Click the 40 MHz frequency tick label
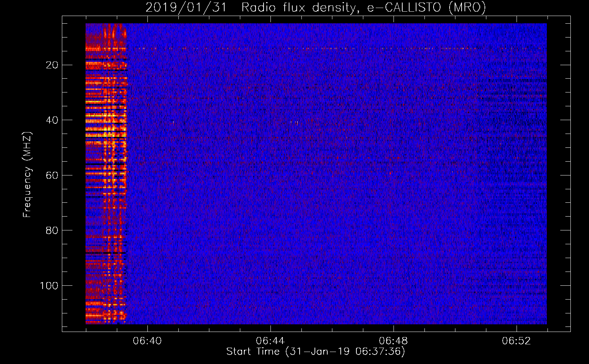589x364 pixels. coord(52,120)
